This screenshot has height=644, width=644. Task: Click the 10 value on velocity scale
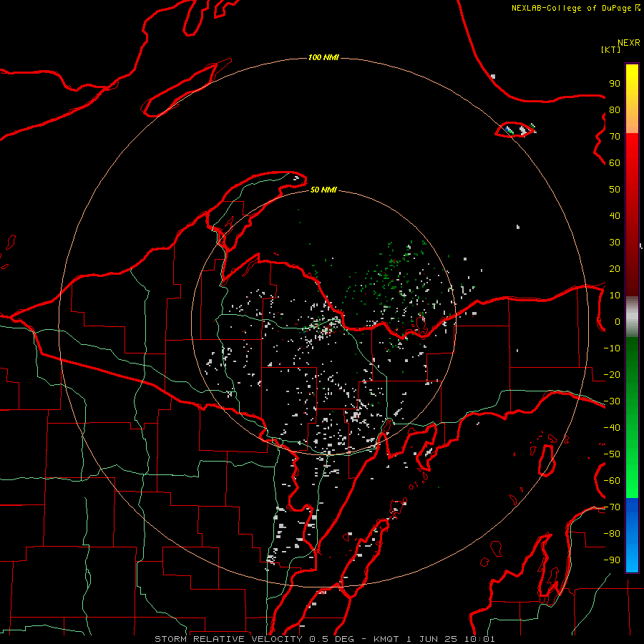(615, 296)
